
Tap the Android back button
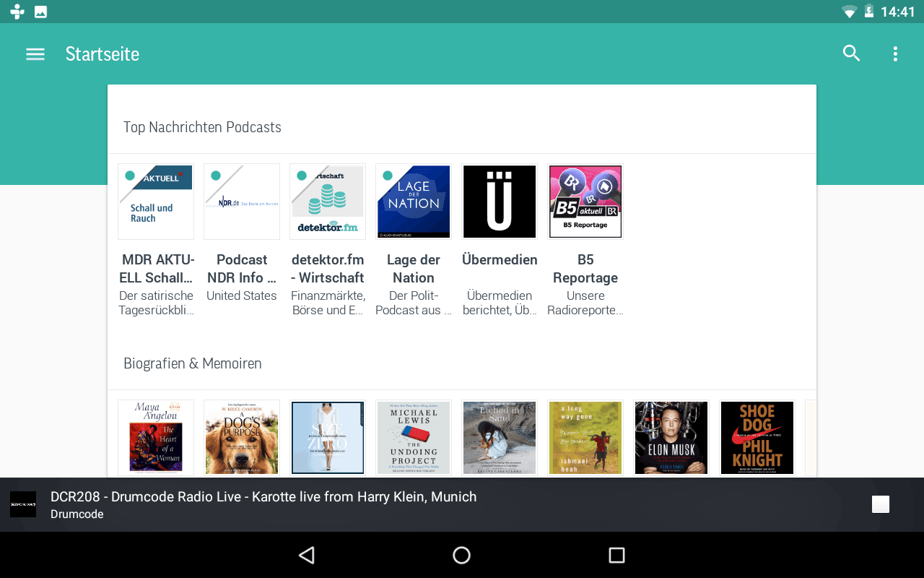[x=307, y=555]
